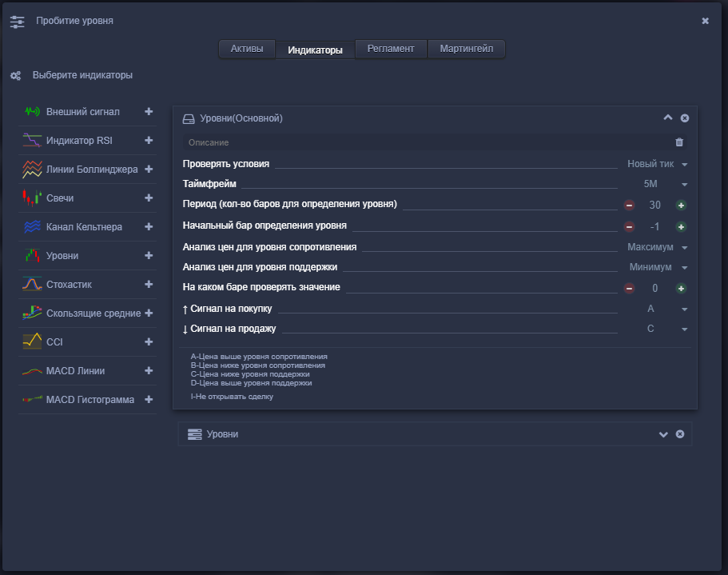Click the Линии Боллинджера icon
The image size is (728, 575).
click(x=32, y=169)
